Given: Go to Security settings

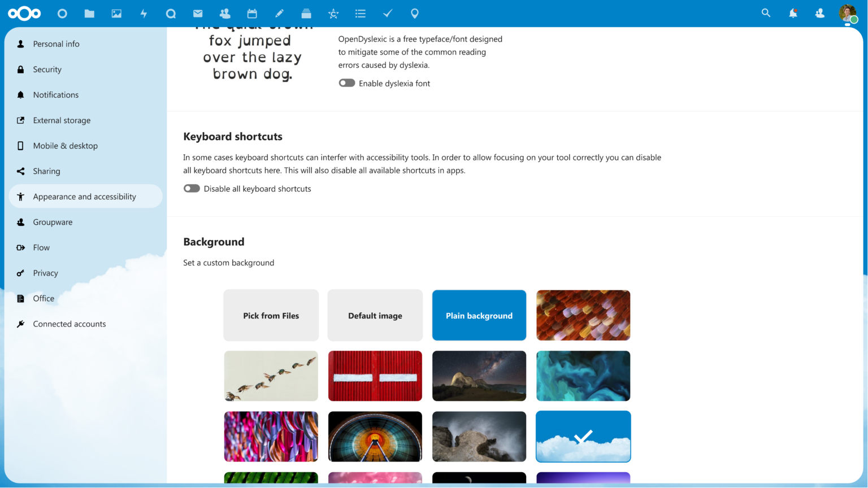Looking at the screenshot, I should point(47,69).
